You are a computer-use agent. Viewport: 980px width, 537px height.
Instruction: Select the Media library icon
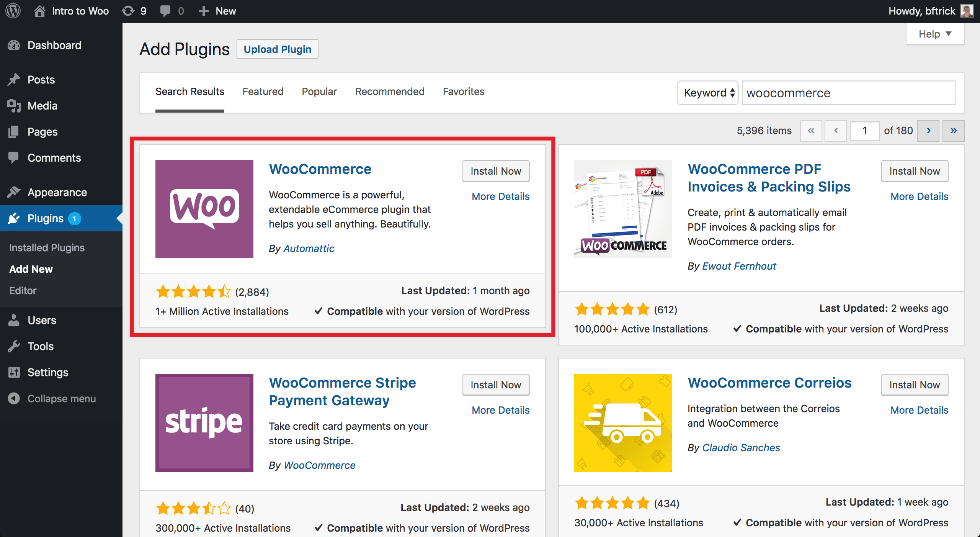point(14,106)
